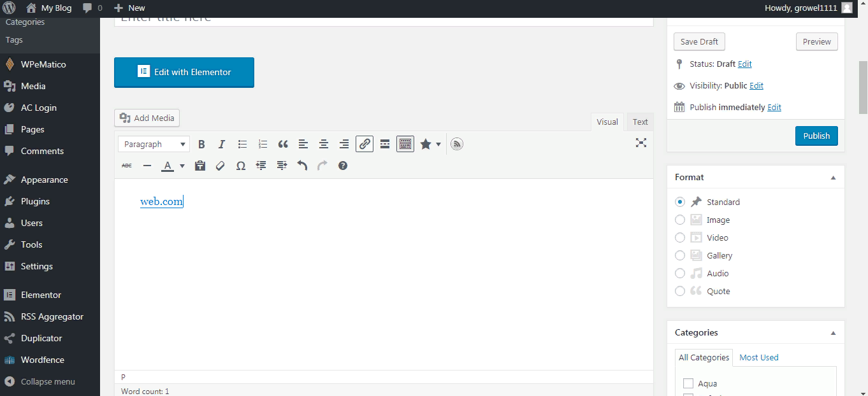The width and height of the screenshot is (868, 396).
Task: Click the Publish button
Action: tap(816, 136)
